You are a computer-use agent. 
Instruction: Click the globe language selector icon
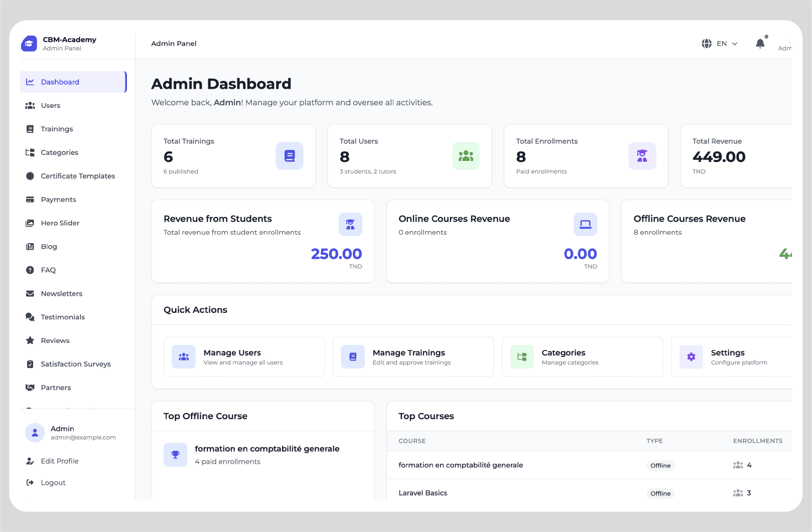(707, 44)
